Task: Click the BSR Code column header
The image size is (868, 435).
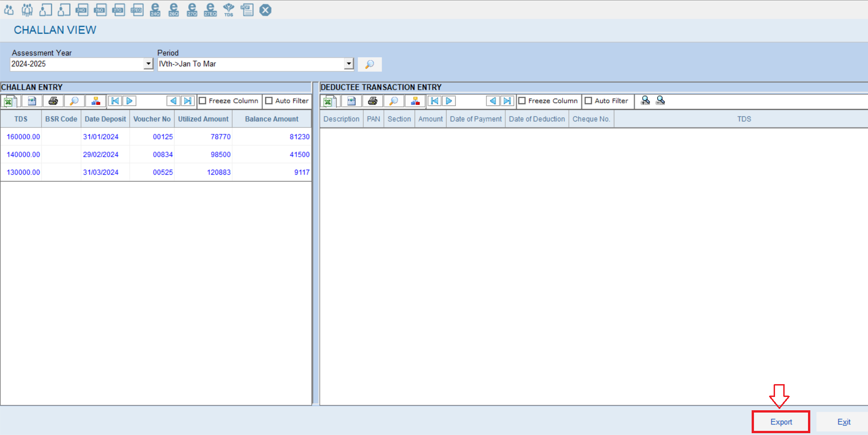Action: [x=61, y=119]
